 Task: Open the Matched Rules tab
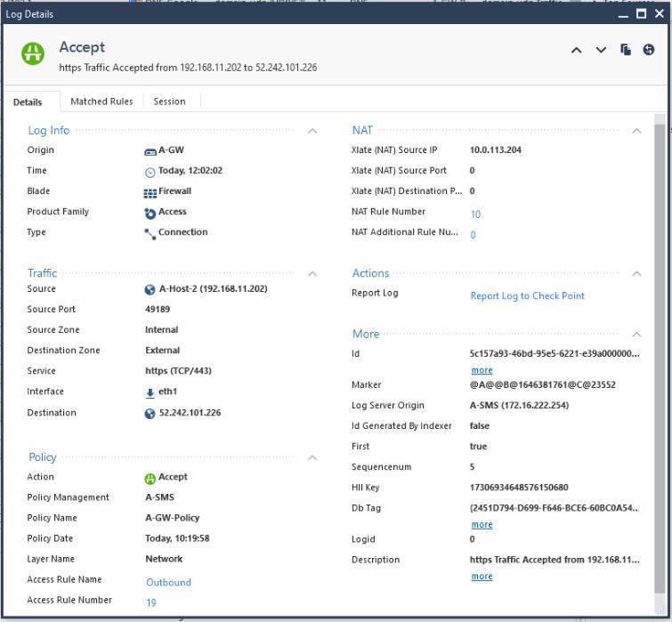point(101,101)
